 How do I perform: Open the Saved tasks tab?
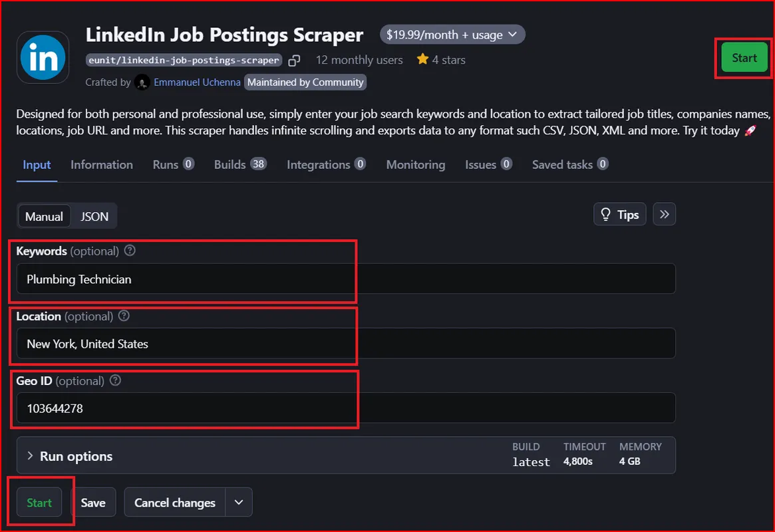click(570, 164)
